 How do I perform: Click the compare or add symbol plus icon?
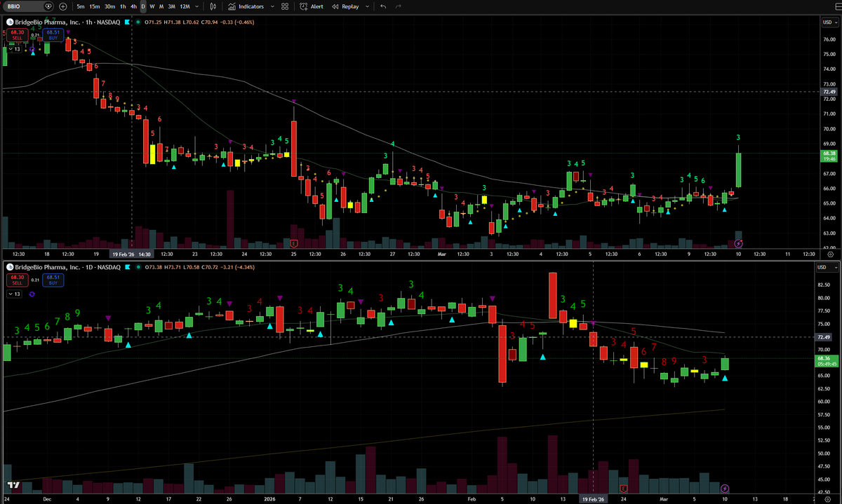pos(63,6)
